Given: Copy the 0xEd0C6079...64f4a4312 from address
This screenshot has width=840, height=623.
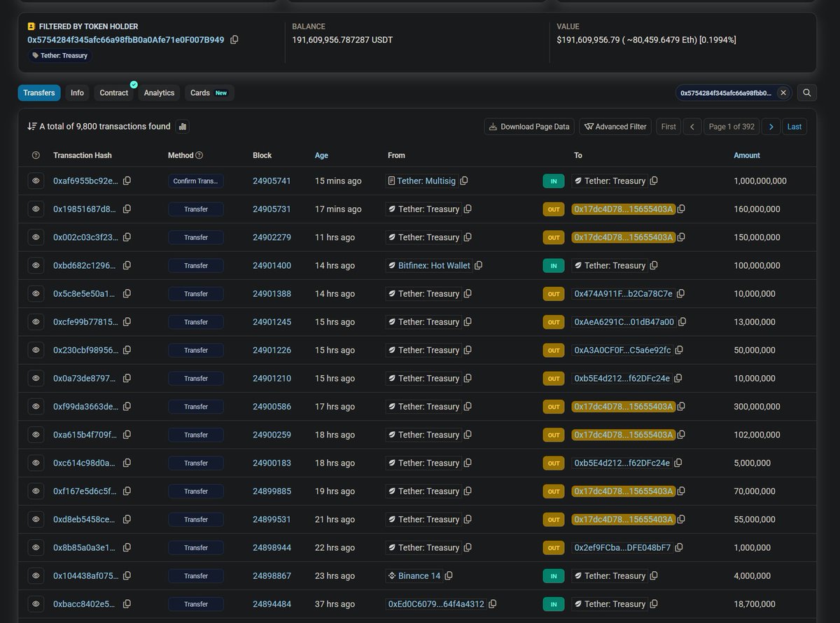Looking at the screenshot, I should [x=493, y=603].
